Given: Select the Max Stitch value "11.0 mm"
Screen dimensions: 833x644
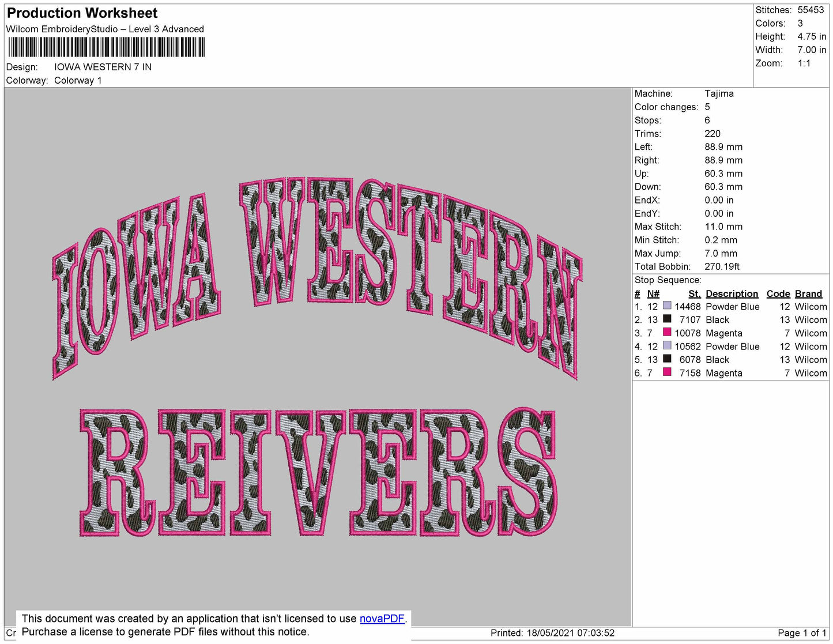Looking at the screenshot, I should pos(723,227).
